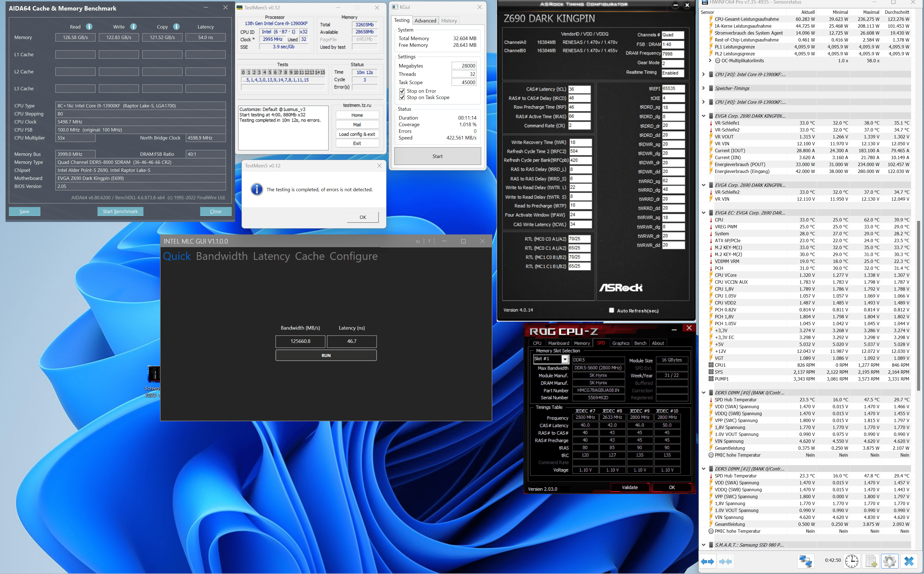
Task: Start HWiNFO logging with the sheet-plus icon
Action: 871,561
